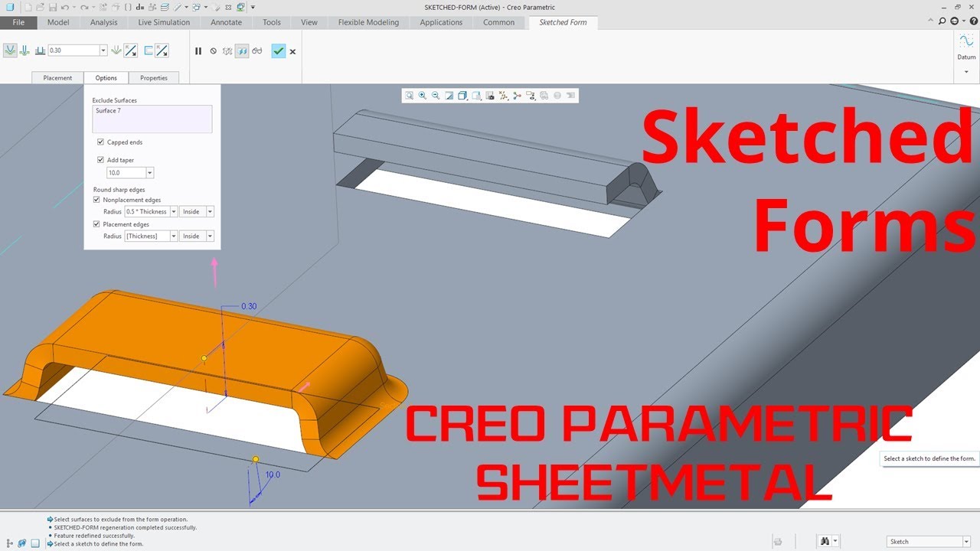Open the 0.30 depth value dropdown

[103, 51]
